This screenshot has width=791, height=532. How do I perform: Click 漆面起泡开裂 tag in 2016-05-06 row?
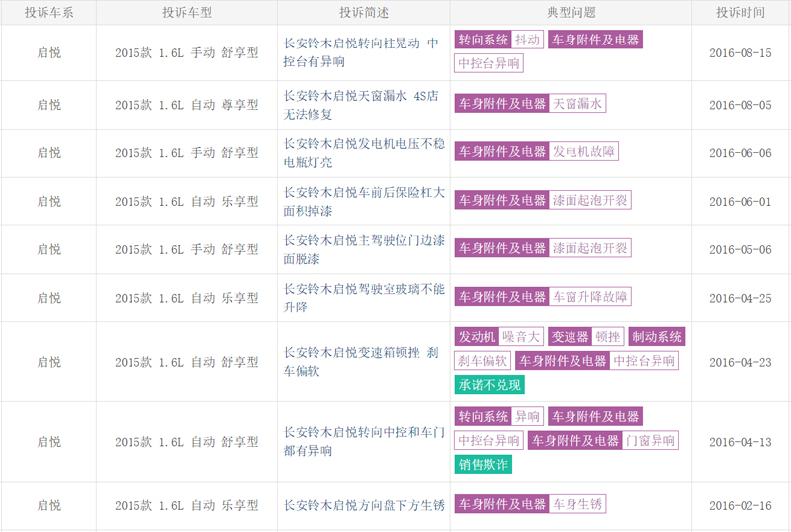[589, 248]
